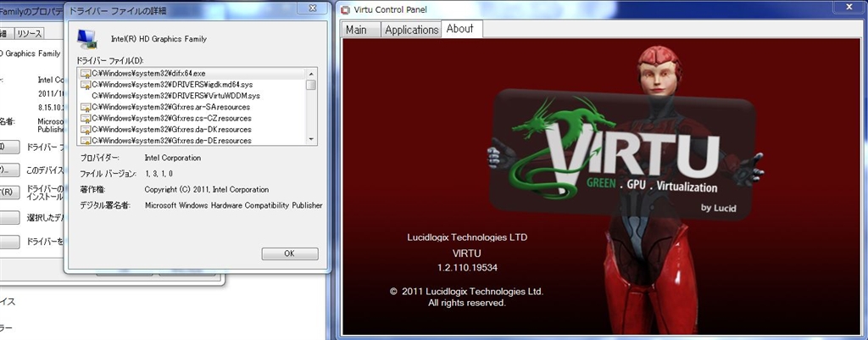The image size is (868, 340).
Task: Click the Copyright (C) 2011, Intel Corporation text
Action: tap(207, 189)
